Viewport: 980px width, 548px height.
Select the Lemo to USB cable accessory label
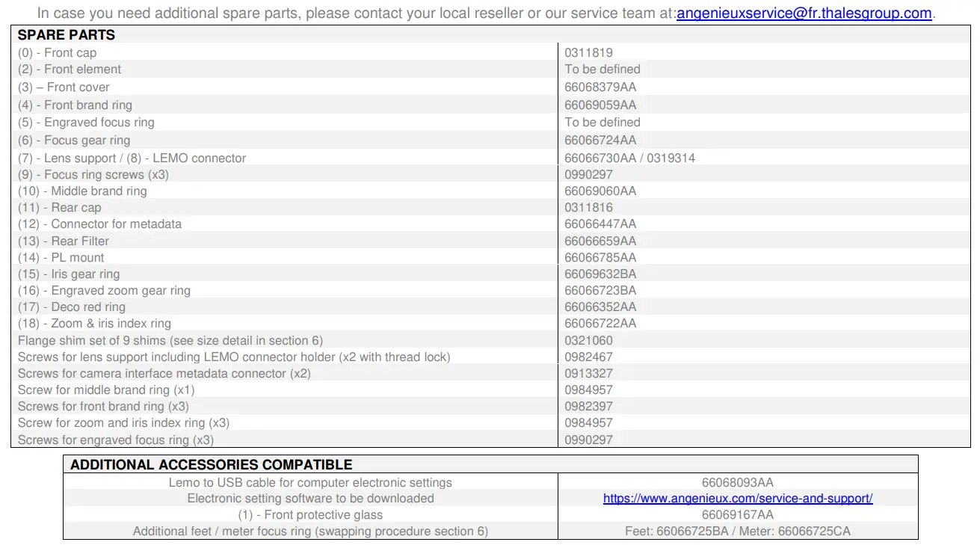point(310,483)
